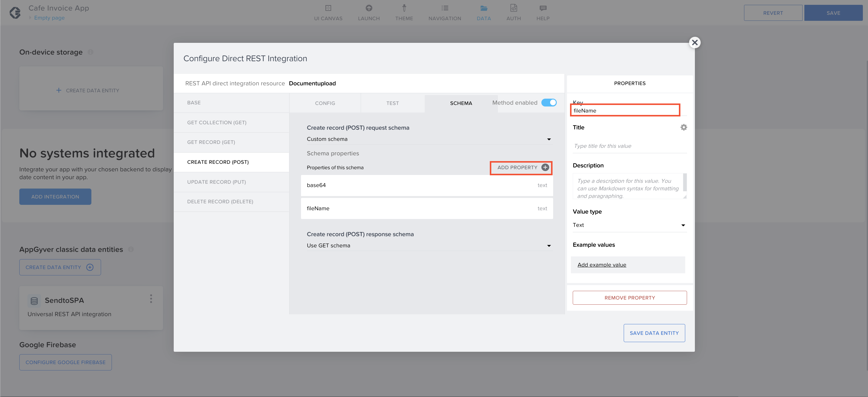Close the REST integration dialog
The height and width of the screenshot is (397, 868).
click(x=695, y=43)
